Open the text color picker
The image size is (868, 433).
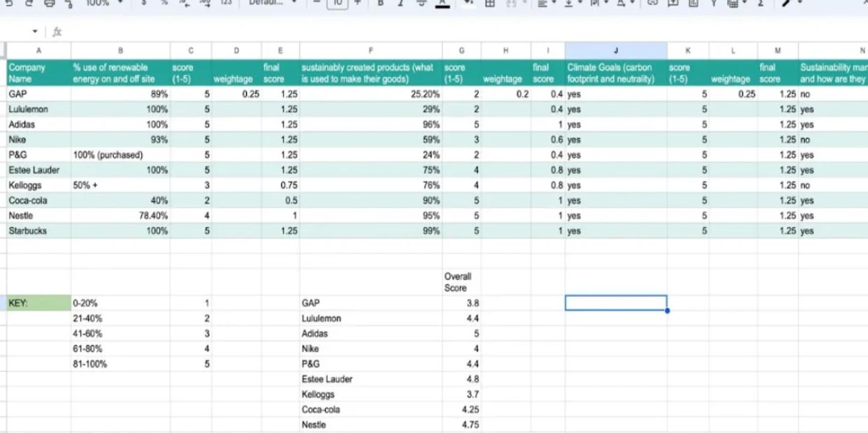click(442, 3)
